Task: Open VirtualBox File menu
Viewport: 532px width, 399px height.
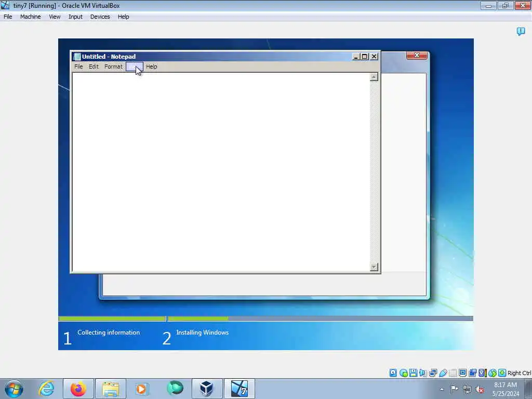Action: pyautogui.click(x=8, y=17)
